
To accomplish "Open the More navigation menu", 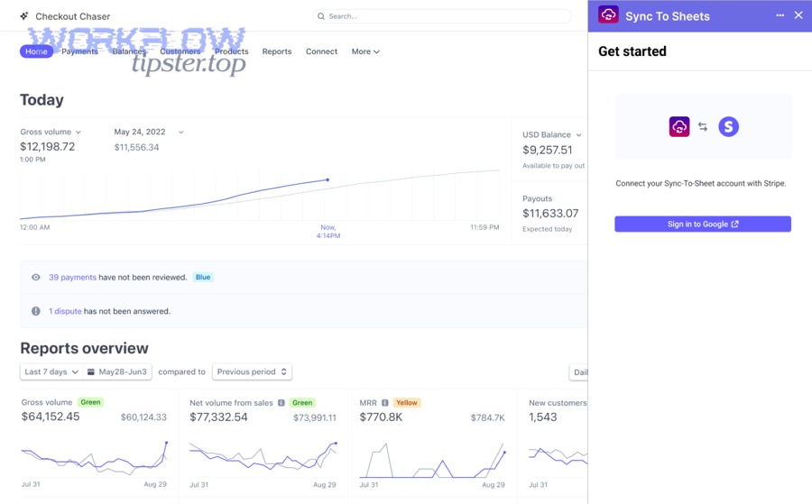I will tap(365, 51).
